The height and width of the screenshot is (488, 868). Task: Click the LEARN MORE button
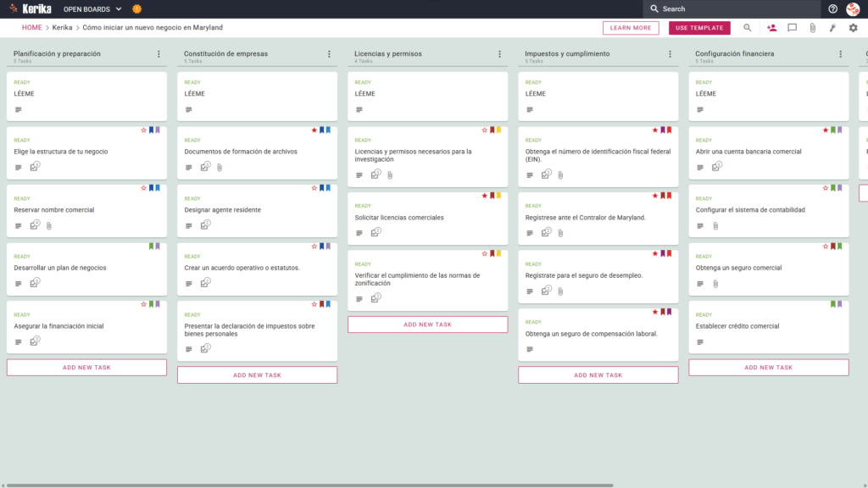tap(631, 28)
